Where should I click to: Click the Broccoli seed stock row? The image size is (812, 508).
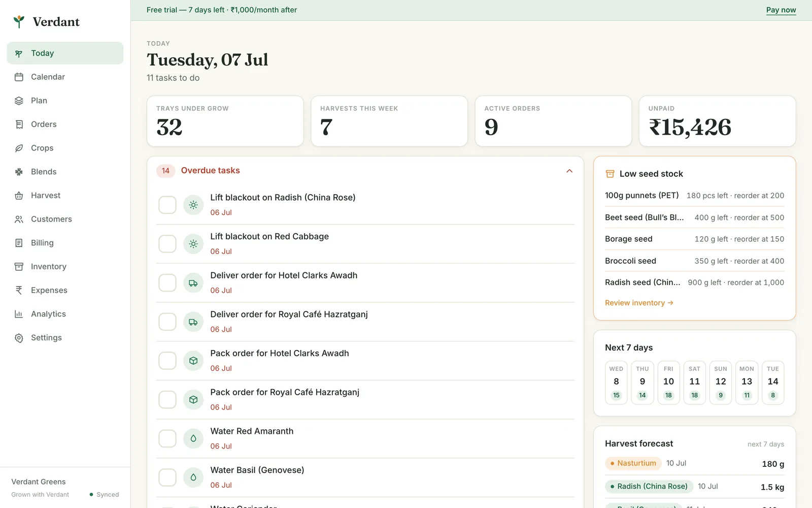pyautogui.click(x=694, y=261)
